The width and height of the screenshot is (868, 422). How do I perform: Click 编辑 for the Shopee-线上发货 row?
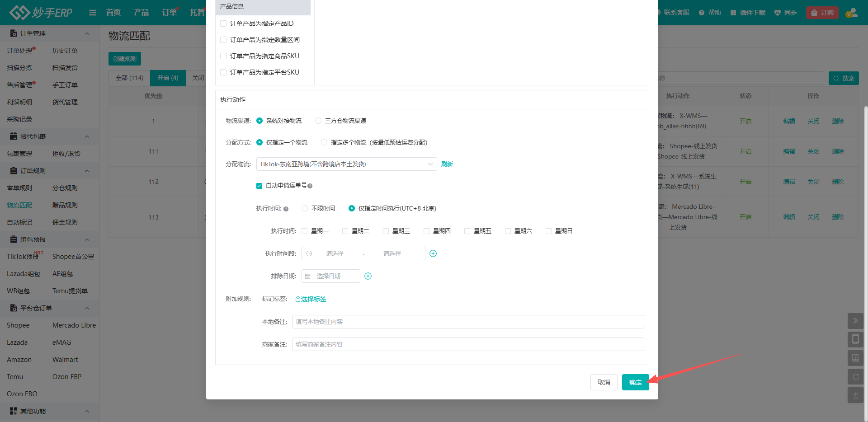(x=789, y=151)
